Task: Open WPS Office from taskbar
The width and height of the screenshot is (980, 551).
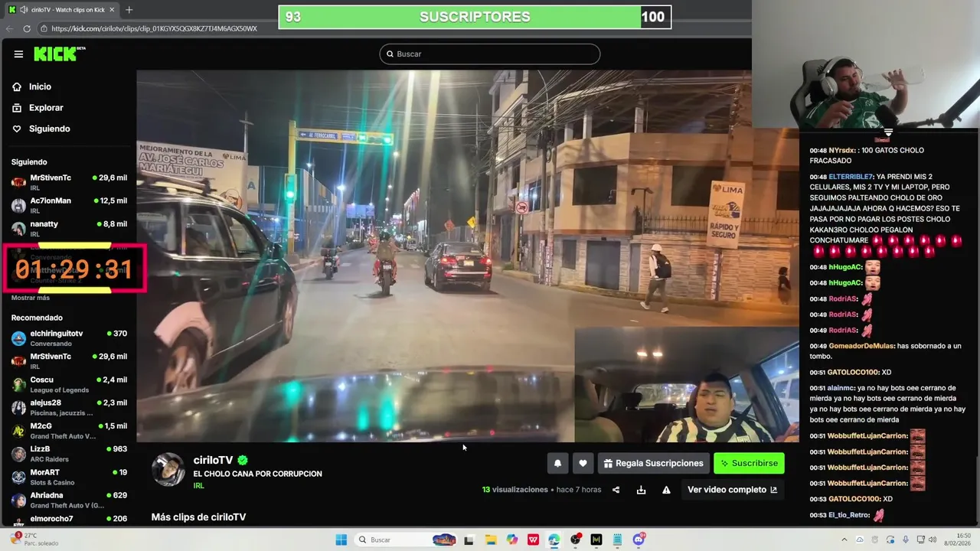Action: tap(533, 540)
